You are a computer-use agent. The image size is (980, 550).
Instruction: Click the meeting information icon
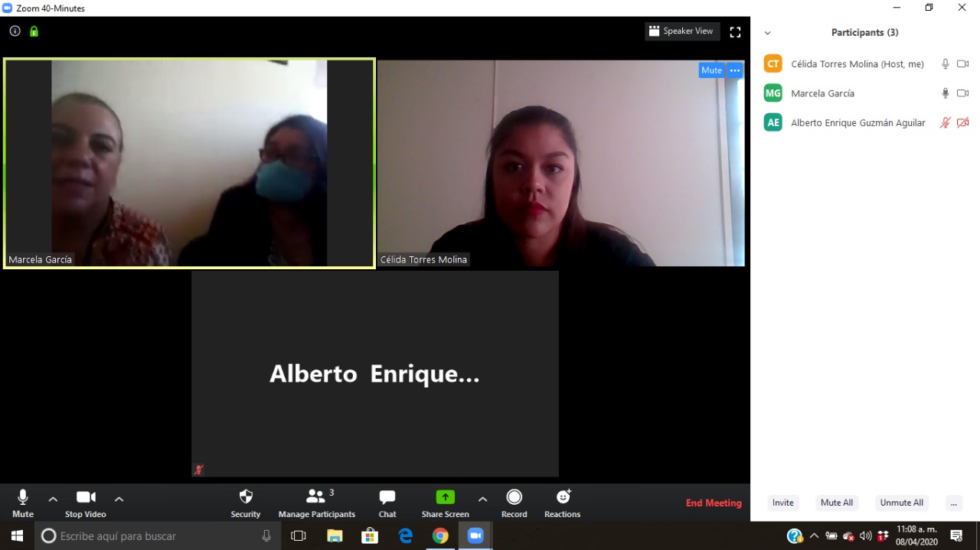point(15,31)
